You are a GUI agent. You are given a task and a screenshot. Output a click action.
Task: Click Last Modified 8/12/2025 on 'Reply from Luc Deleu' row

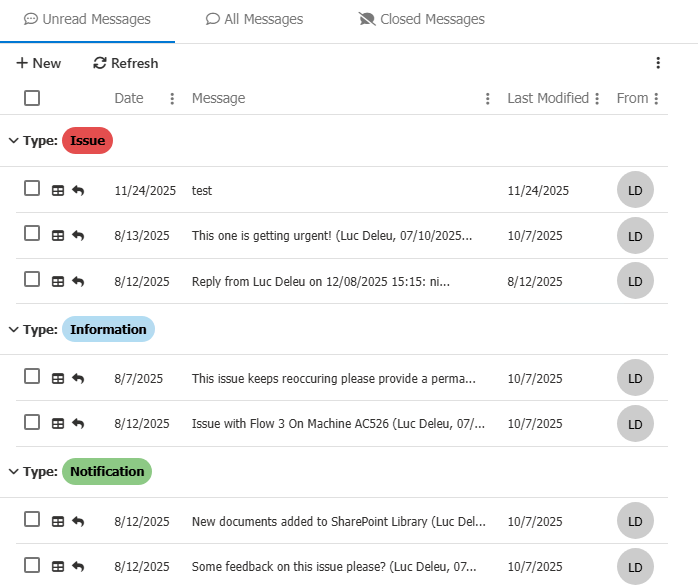tap(535, 281)
